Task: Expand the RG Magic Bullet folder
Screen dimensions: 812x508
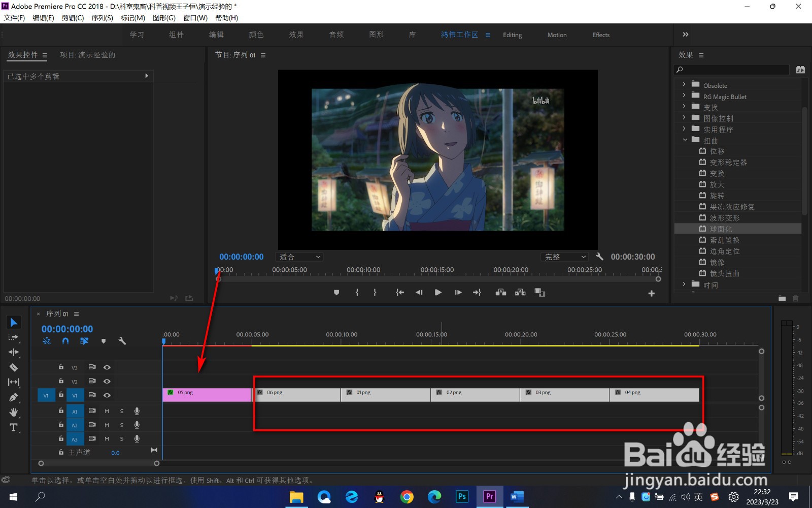Action: coord(684,96)
